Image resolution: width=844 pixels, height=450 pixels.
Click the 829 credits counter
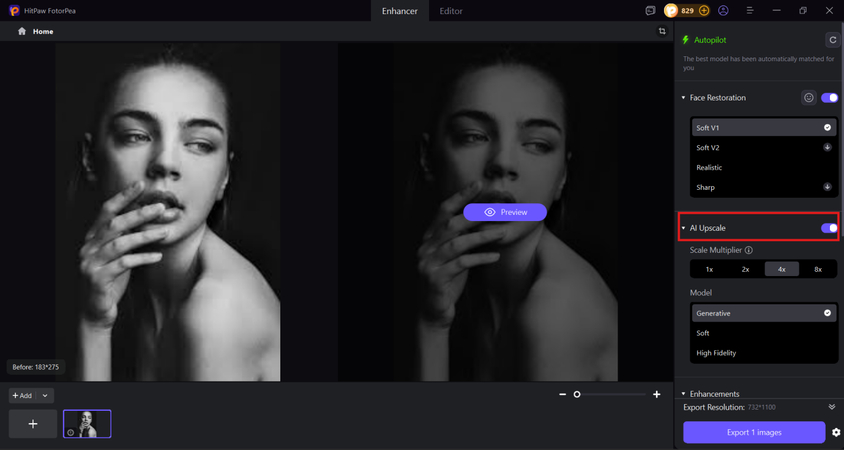click(687, 11)
